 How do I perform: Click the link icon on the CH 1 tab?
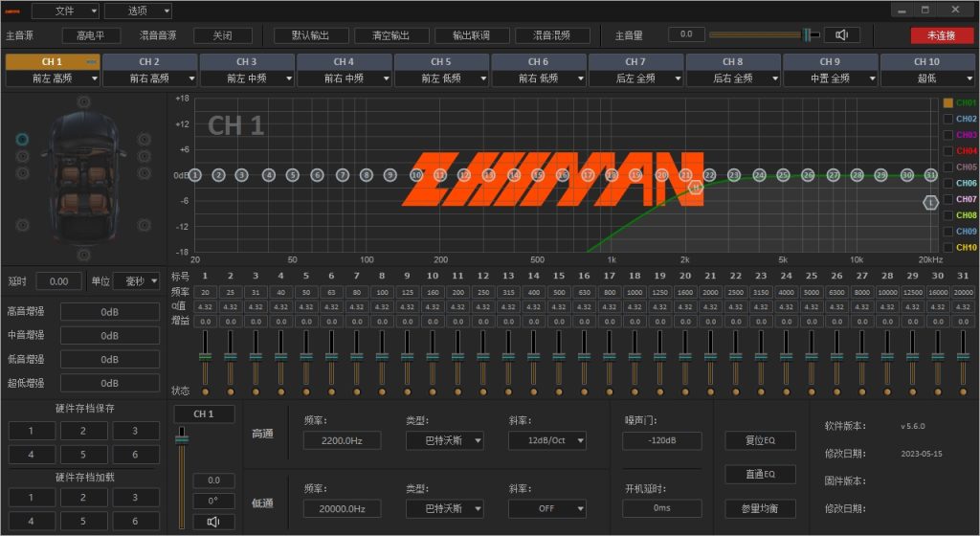point(91,62)
